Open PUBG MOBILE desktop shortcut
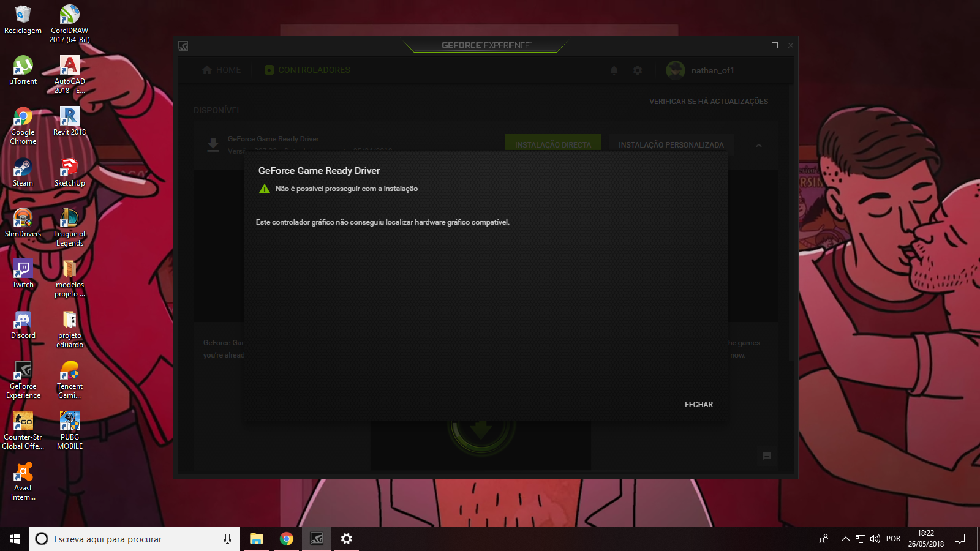Image resolution: width=980 pixels, height=551 pixels. (70, 430)
